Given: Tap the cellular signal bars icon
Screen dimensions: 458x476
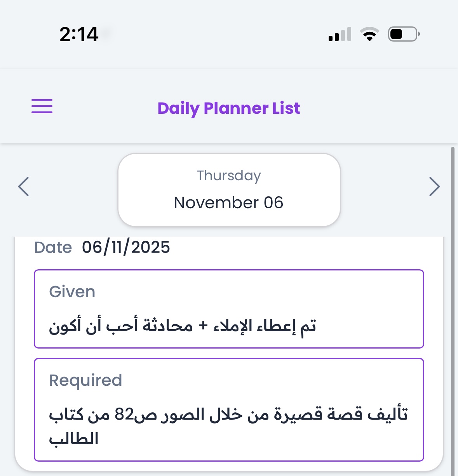Looking at the screenshot, I should tap(340, 34).
